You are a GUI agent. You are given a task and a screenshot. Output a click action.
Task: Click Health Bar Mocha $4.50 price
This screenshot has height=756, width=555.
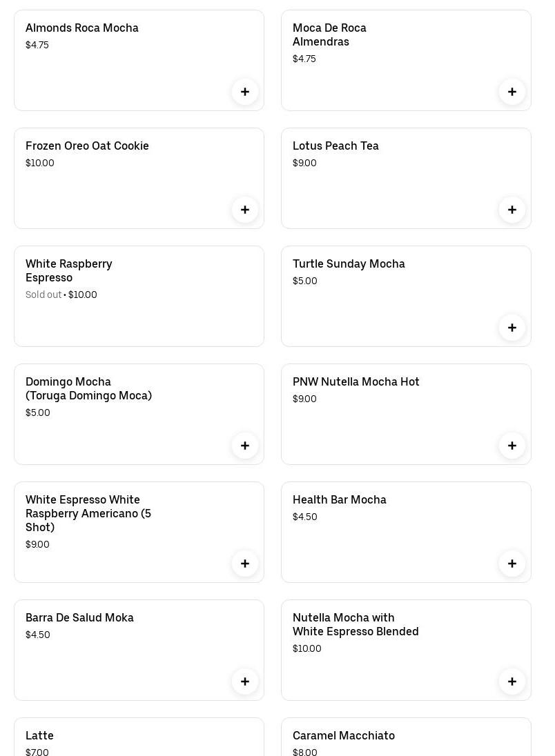pos(305,517)
